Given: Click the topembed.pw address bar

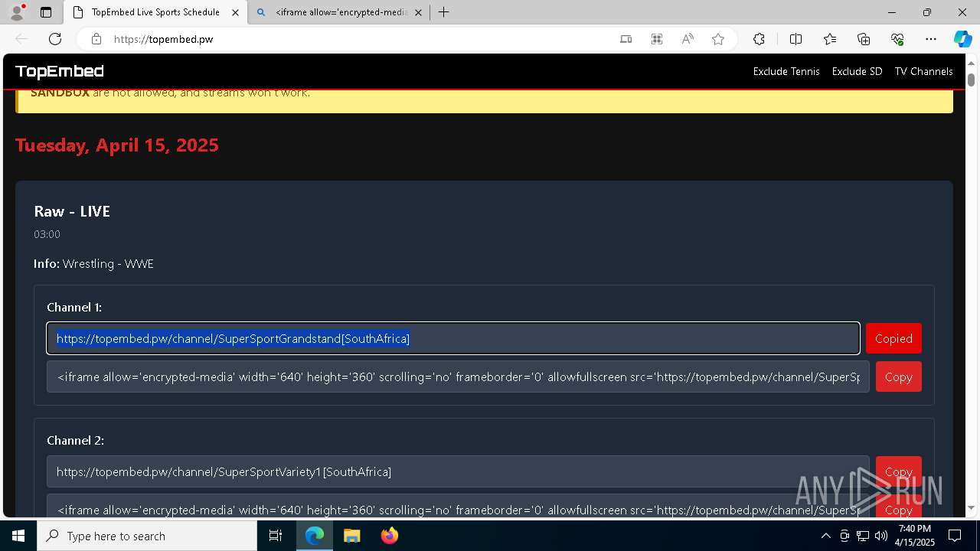Looking at the screenshot, I should [360, 39].
